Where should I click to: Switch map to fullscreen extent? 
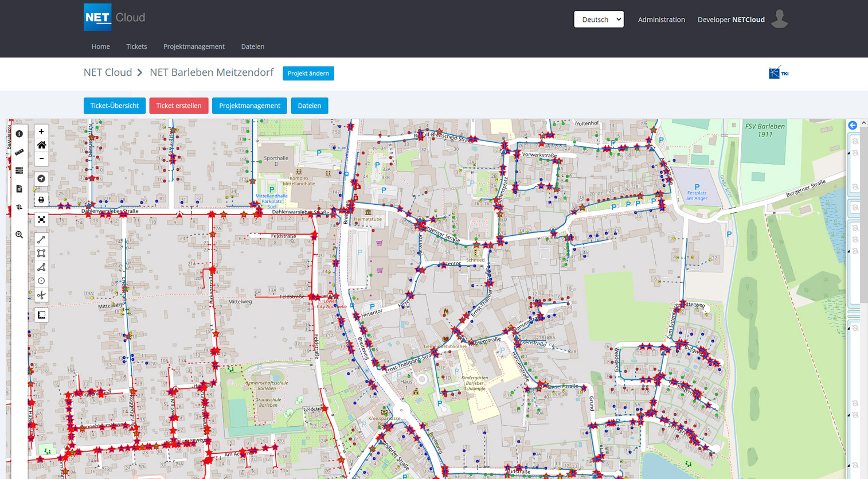point(41,220)
